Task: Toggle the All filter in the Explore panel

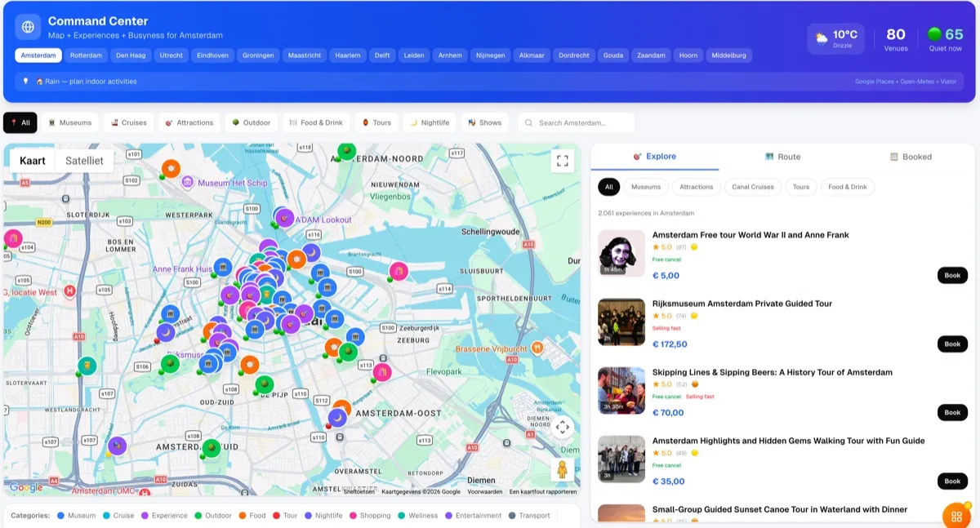Action: tap(608, 187)
